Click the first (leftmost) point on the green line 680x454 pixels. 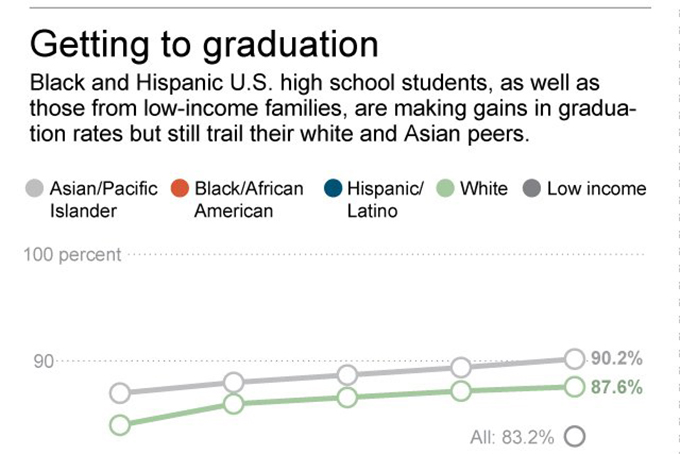120,425
